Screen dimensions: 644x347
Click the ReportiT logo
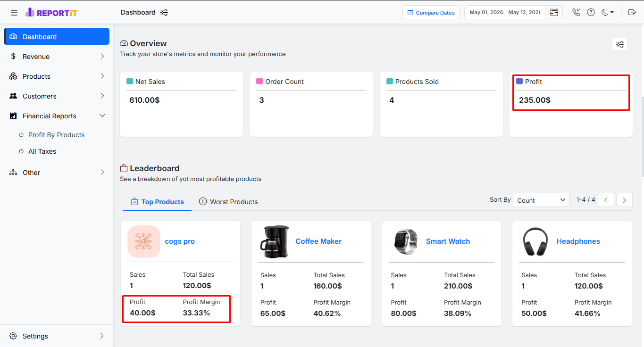pos(51,13)
